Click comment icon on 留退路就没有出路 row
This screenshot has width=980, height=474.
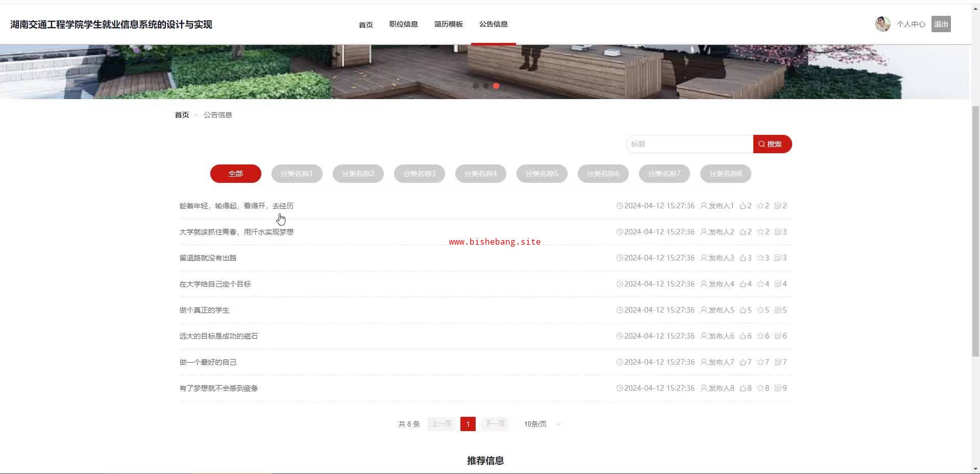pos(778,258)
